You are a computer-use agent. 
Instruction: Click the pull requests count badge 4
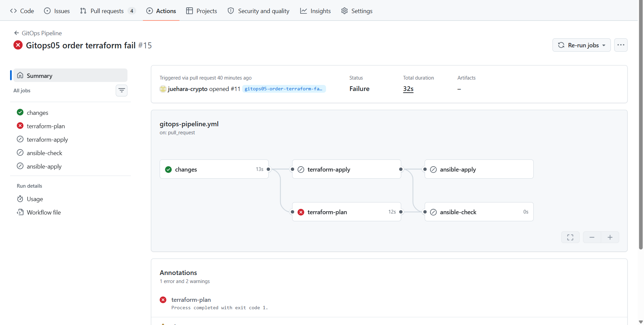[x=132, y=11]
